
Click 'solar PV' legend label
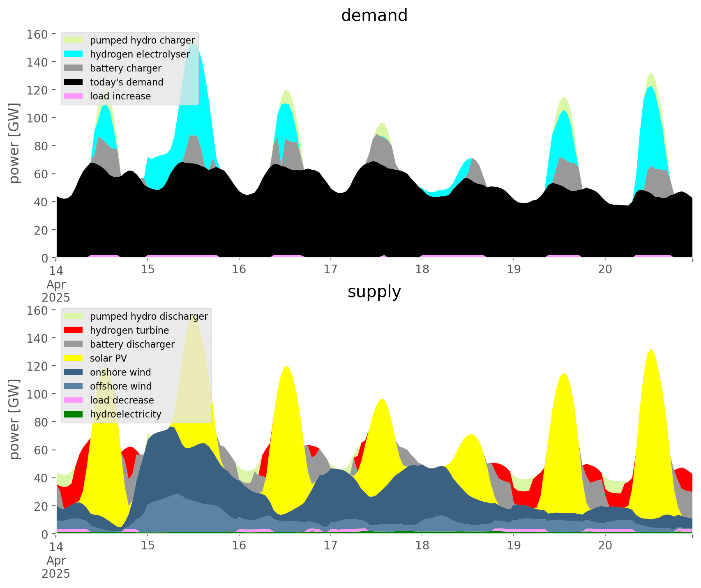click(x=108, y=358)
